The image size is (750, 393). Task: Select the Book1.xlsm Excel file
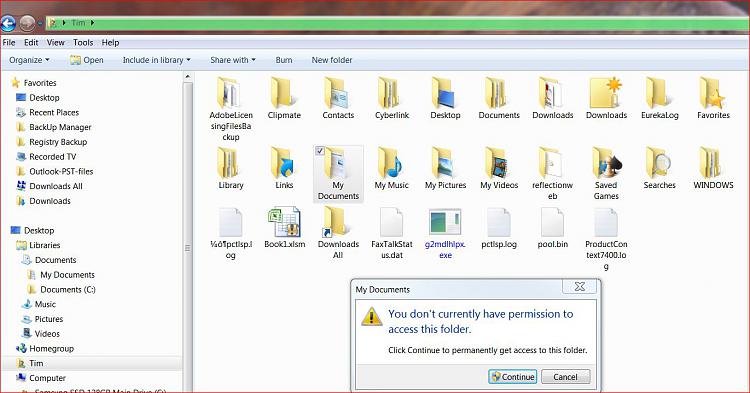[x=285, y=228]
